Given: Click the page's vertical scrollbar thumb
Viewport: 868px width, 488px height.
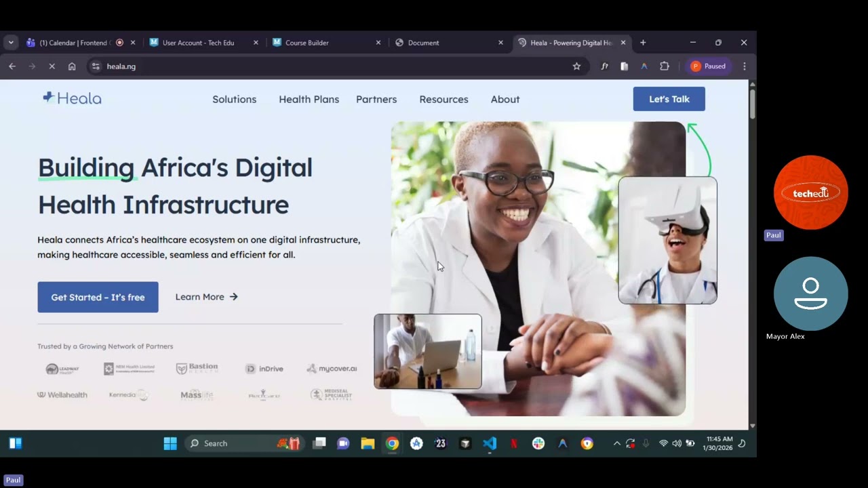Looking at the screenshot, I should [x=752, y=103].
